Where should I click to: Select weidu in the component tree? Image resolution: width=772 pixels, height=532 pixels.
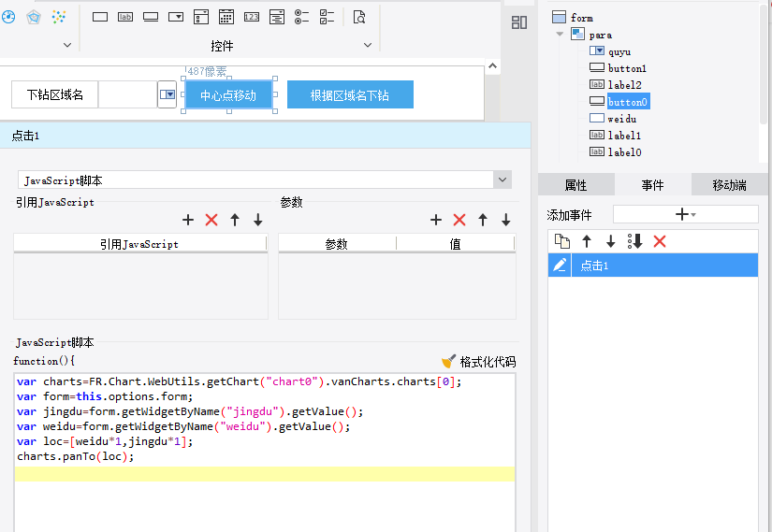coord(614,119)
